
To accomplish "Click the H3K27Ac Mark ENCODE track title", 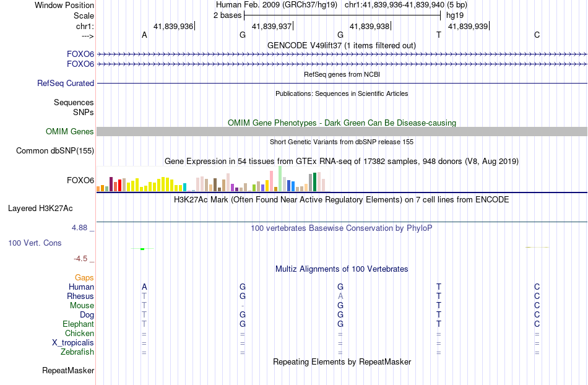I will point(341,199).
